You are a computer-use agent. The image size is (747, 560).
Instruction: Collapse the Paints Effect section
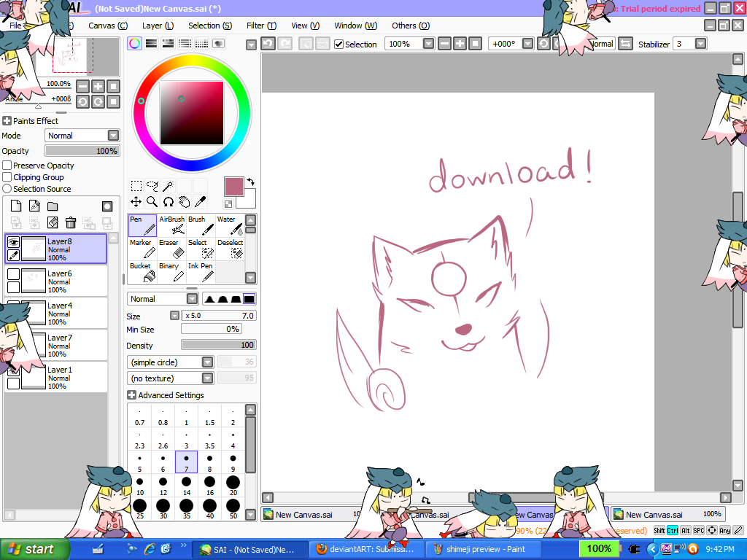tap(7, 121)
